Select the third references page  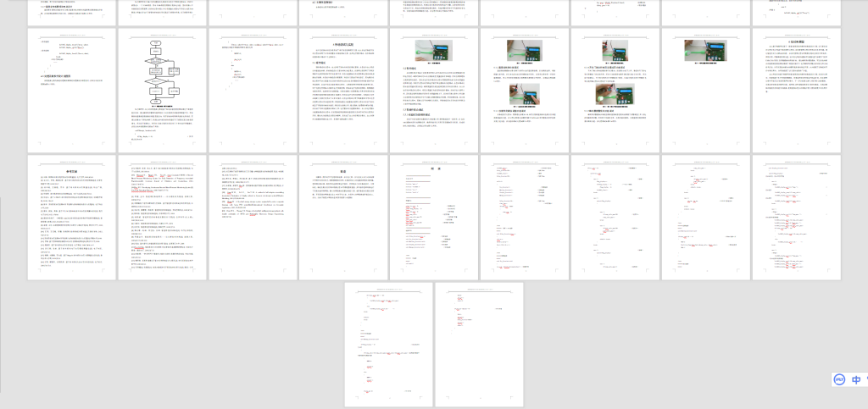click(253, 218)
